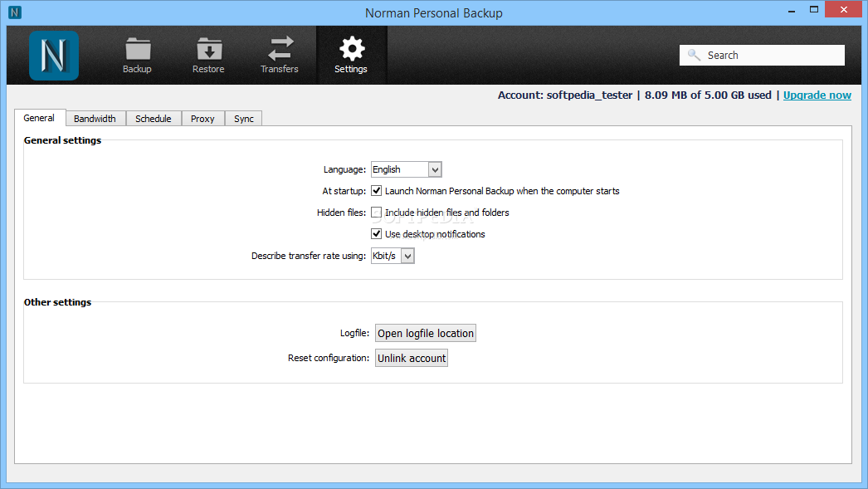Click the Other settings heading
This screenshot has height=489, width=868.
click(57, 302)
